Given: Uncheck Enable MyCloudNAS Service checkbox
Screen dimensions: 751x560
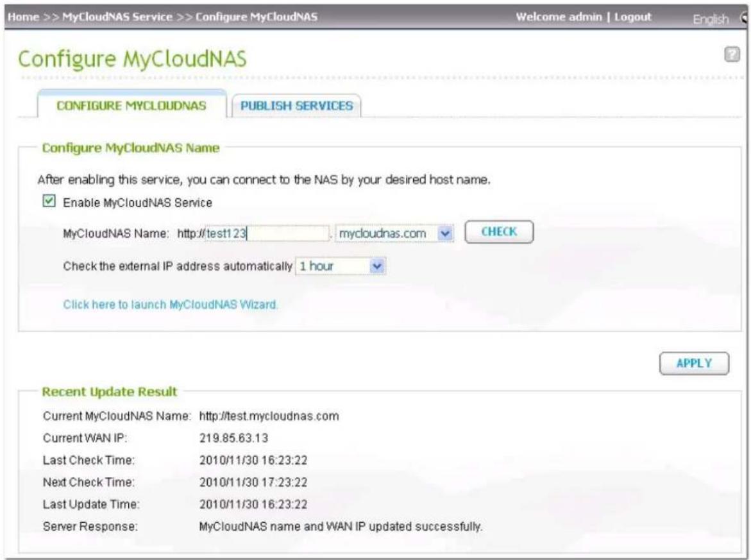Looking at the screenshot, I should click(x=49, y=201).
